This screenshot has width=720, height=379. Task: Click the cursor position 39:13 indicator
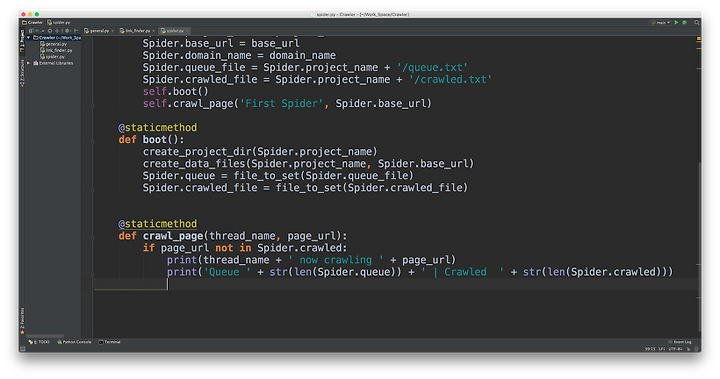pyautogui.click(x=650, y=349)
